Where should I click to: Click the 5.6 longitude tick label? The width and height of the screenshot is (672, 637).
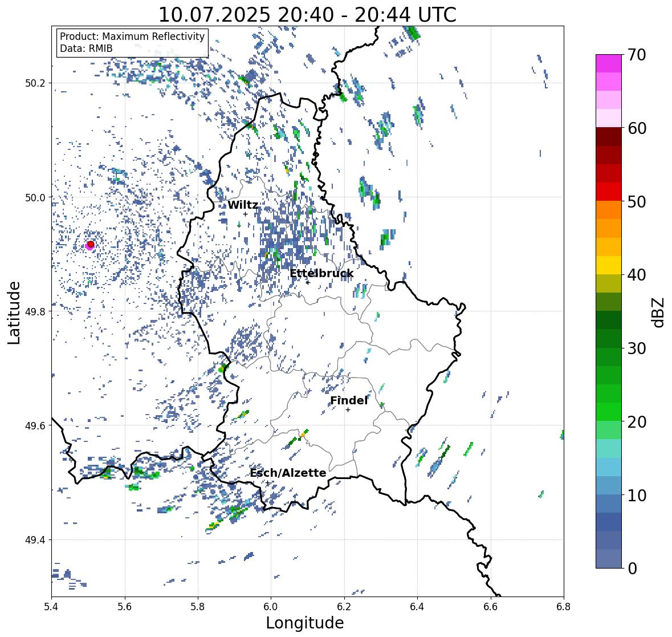click(x=125, y=607)
